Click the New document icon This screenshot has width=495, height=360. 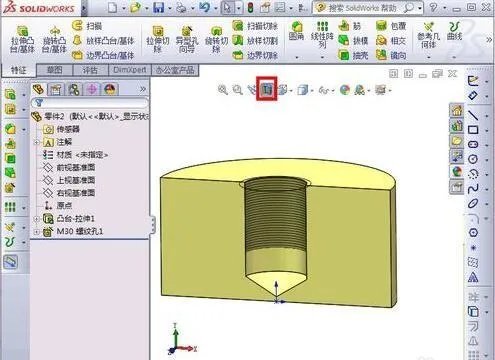click(x=112, y=8)
